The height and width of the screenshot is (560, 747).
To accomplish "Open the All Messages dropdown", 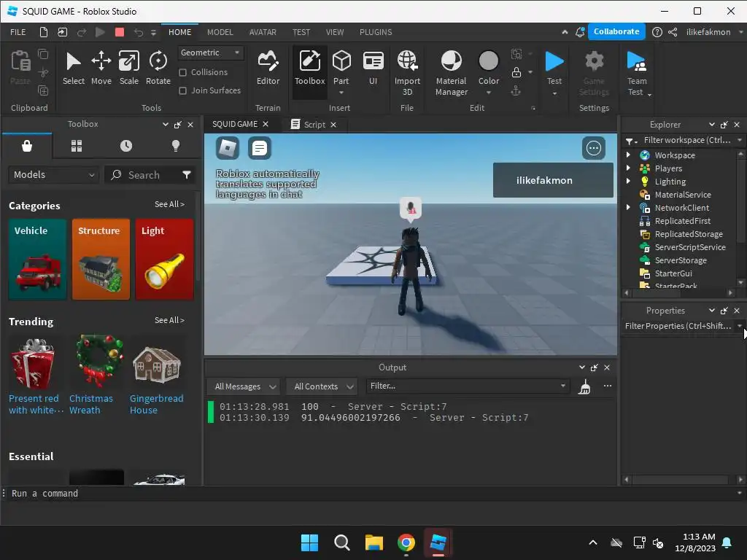I will 245,386.
